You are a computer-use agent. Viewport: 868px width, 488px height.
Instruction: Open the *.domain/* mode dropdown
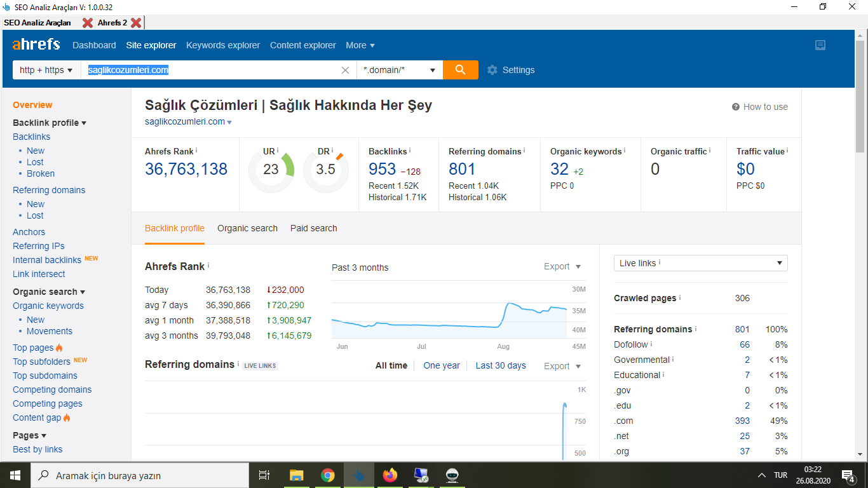tap(400, 70)
